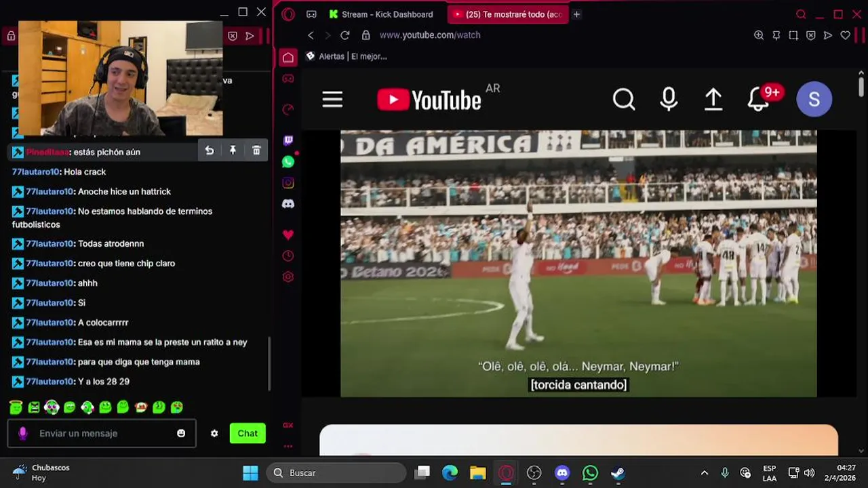Switch to the Stream - Kick Dashboard tab
Image resolution: width=868 pixels, height=488 pixels.
click(381, 14)
